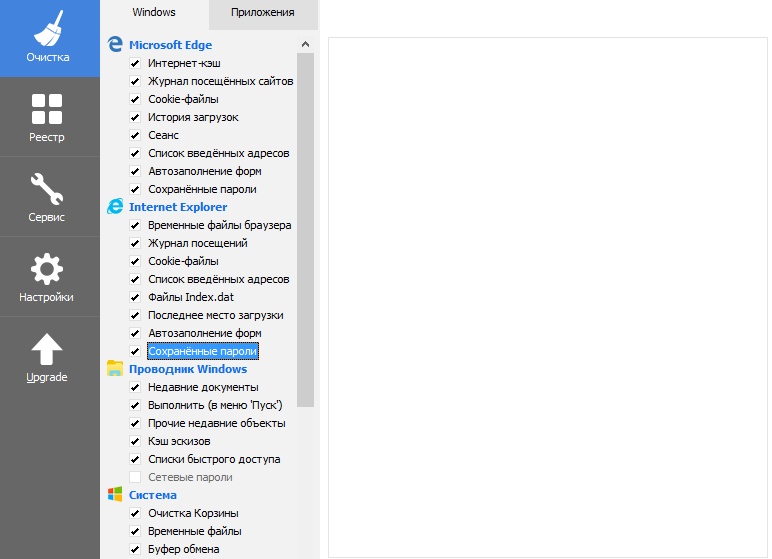772x559 pixels.
Task: Uncheck the Сеанс checkbox
Action: point(135,135)
